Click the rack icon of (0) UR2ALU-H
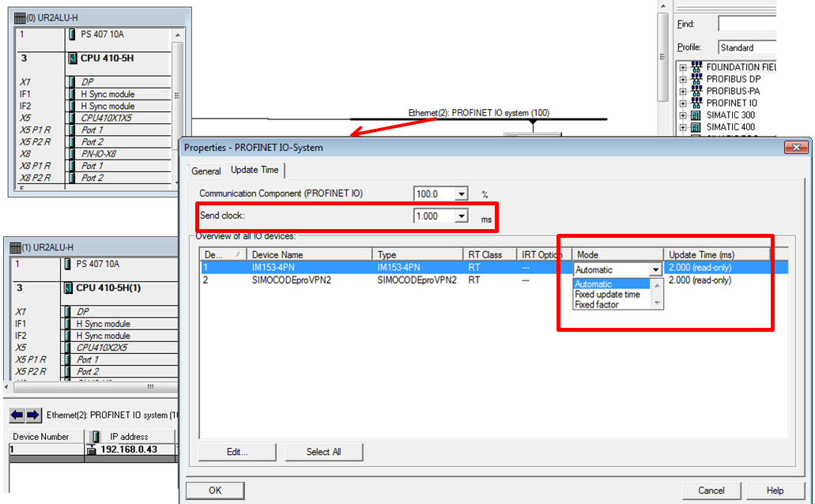 tap(20, 18)
